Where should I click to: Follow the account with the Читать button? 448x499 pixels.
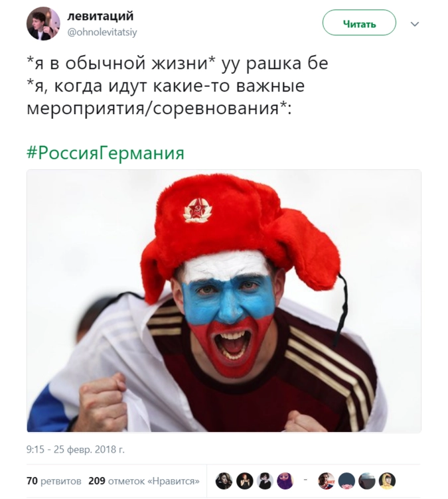point(359,23)
